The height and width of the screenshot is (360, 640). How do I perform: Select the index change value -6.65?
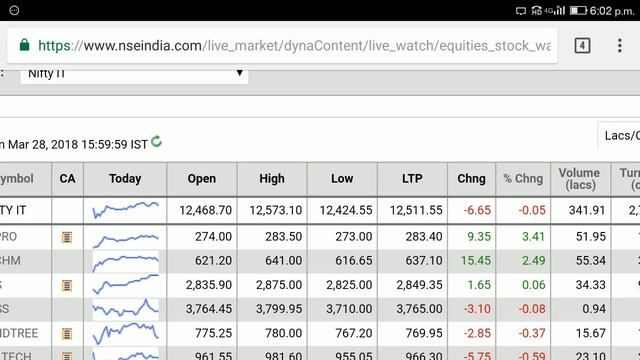(x=477, y=210)
